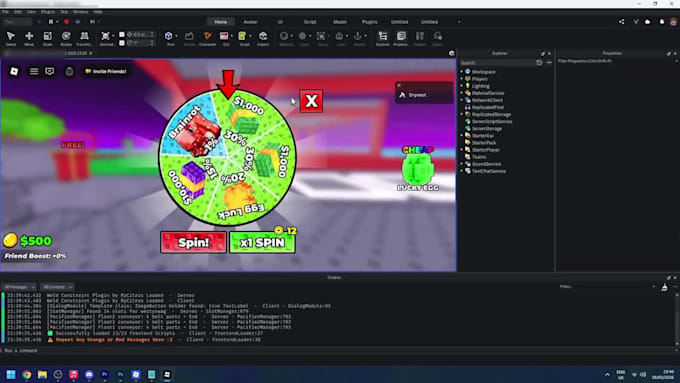Viewport: 680px width, 383px height.
Task: Open the Import tool
Action: tap(263, 38)
